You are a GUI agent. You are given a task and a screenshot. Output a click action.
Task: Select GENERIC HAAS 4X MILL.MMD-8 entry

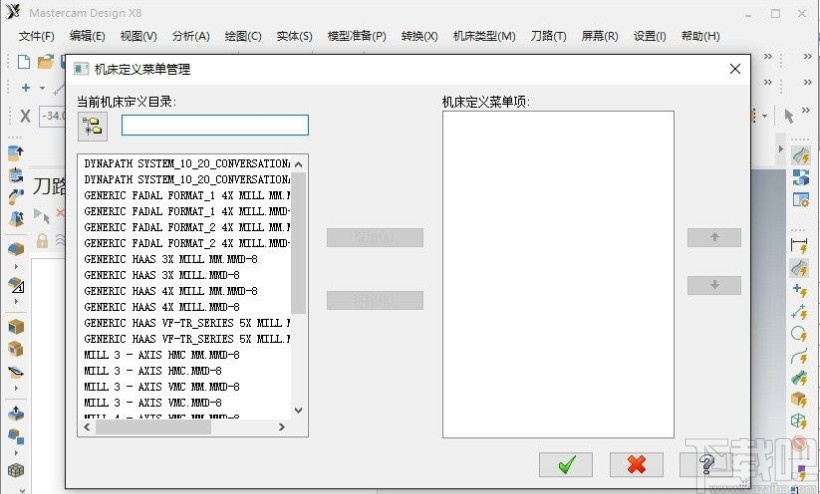(162, 307)
